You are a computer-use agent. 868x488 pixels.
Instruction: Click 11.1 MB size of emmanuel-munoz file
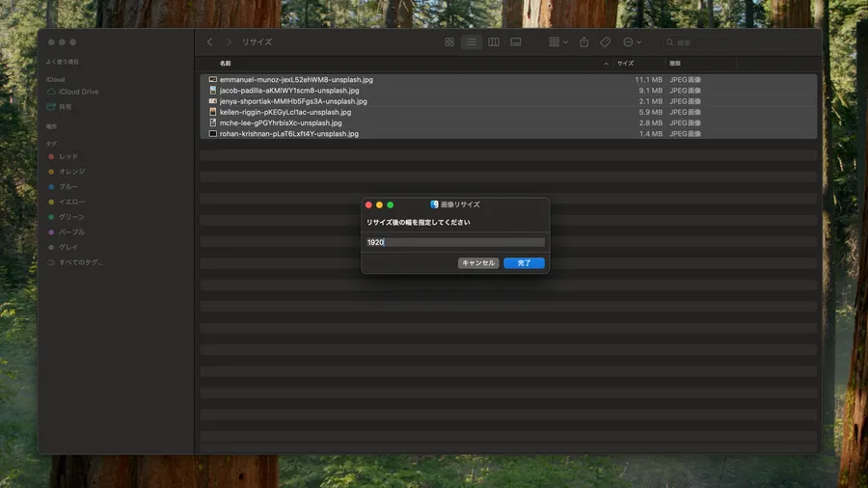[x=648, y=80]
